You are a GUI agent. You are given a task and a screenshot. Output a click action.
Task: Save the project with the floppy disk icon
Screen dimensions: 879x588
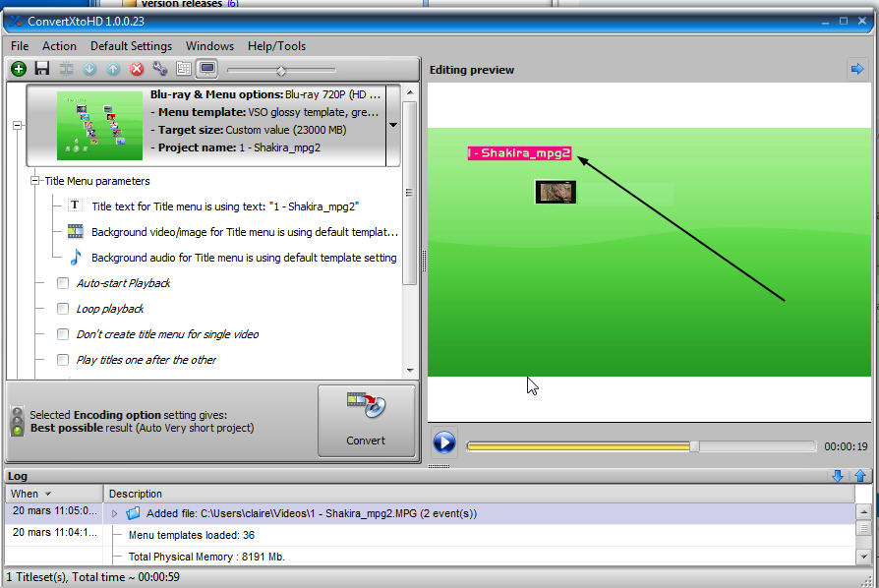click(x=42, y=69)
